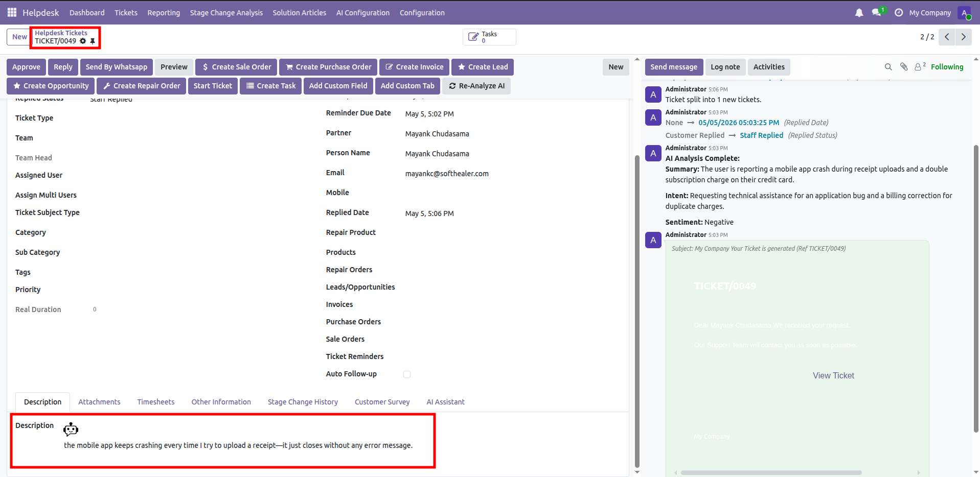
Task: Open the My Company switcher
Action: click(930, 13)
